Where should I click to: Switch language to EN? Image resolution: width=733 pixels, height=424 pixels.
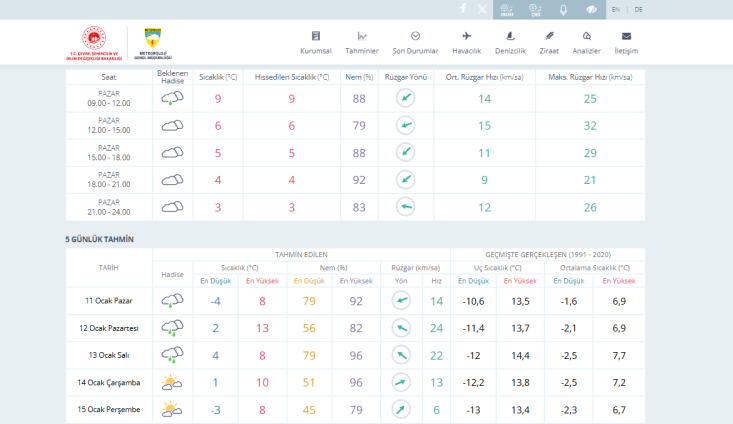(x=616, y=9)
